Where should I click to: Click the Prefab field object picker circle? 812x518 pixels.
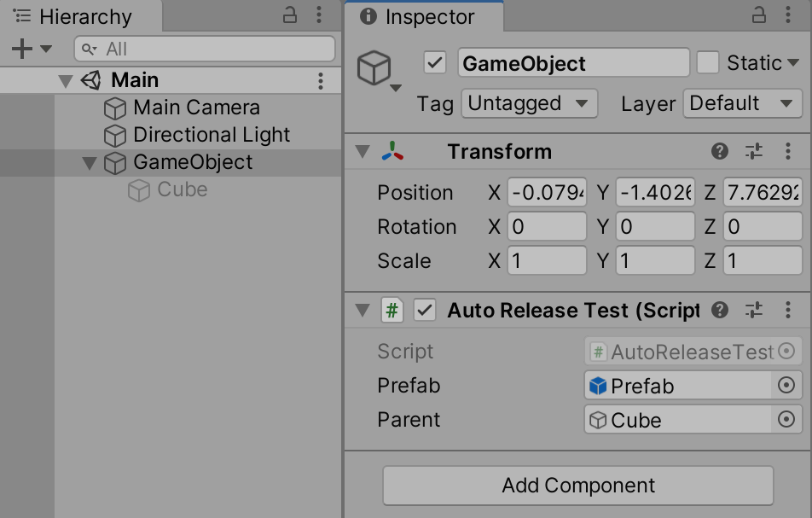pyautogui.click(x=786, y=386)
